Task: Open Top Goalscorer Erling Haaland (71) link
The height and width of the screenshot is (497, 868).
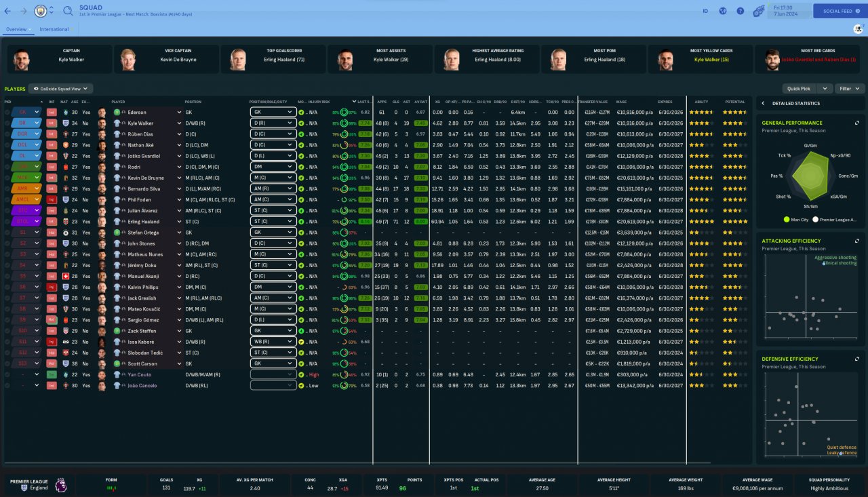Action: point(284,59)
